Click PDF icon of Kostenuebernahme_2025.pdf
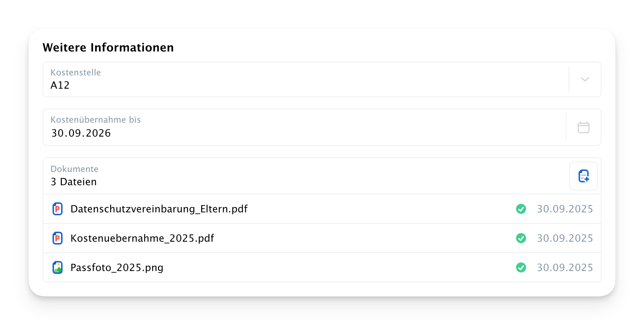Viewport: 644px width, 325px height. pyautogui.click(x=58, y=238)
